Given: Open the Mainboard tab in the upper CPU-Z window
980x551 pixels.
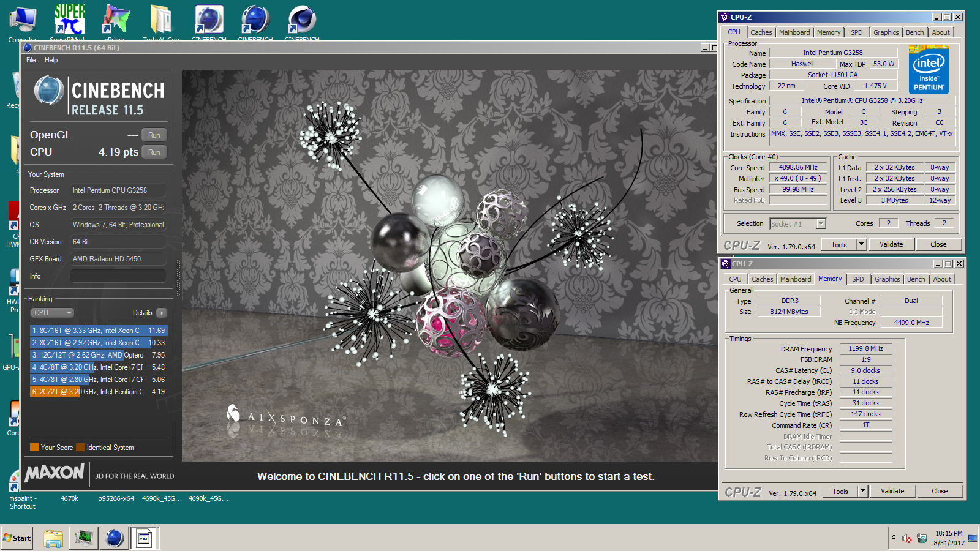Looking at the screenshot, I should click(794, 32).
